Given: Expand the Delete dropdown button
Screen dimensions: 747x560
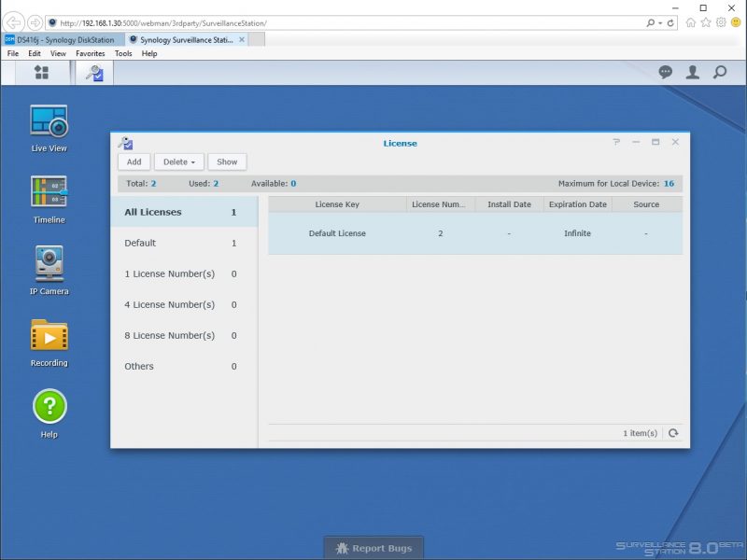Looking at the screenshot, I should [179, 161].
